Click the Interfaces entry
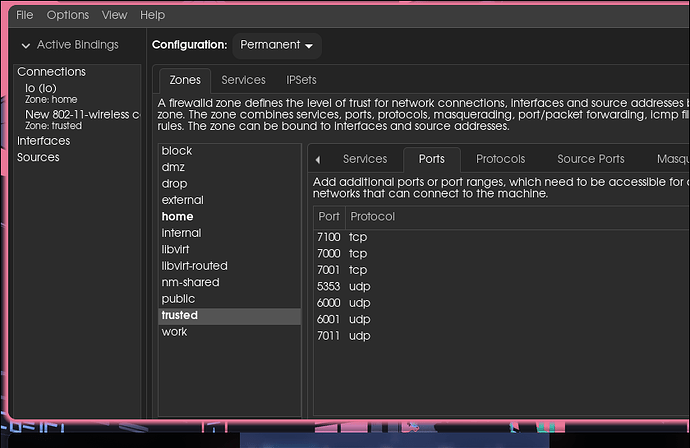 click(44, 141)
